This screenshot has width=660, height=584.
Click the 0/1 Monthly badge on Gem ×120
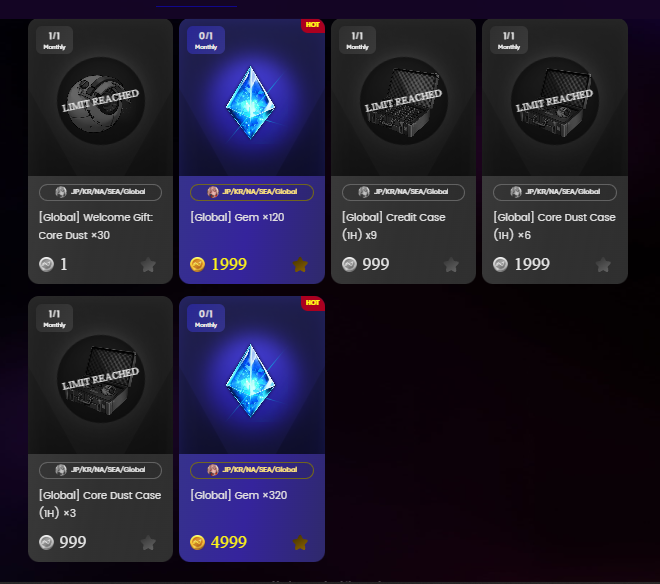(x=206, y=40)
